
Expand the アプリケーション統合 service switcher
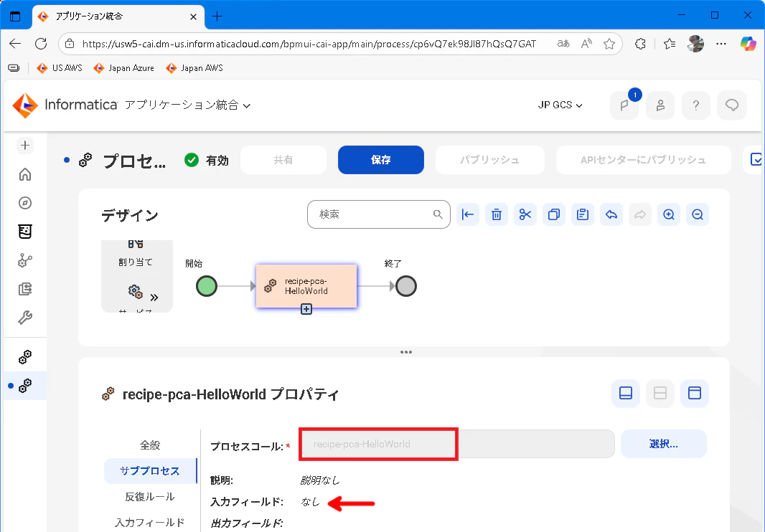(188, 105)
